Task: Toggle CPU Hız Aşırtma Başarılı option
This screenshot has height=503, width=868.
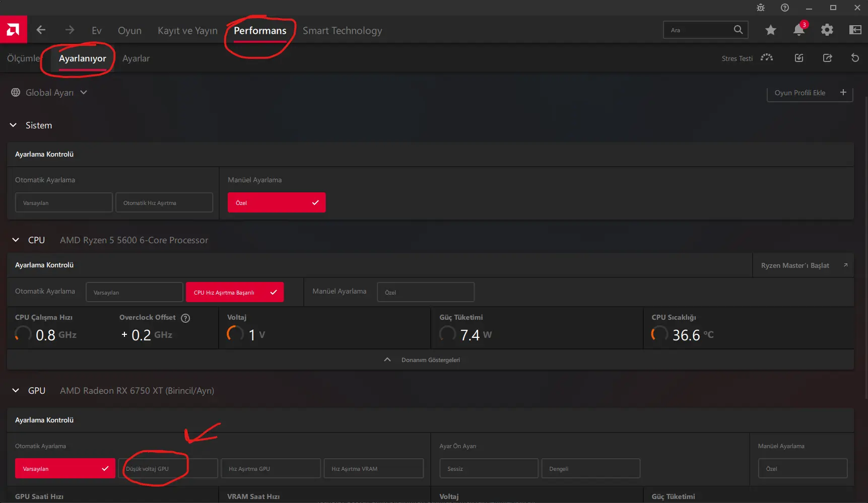Action: coord(235,292)
